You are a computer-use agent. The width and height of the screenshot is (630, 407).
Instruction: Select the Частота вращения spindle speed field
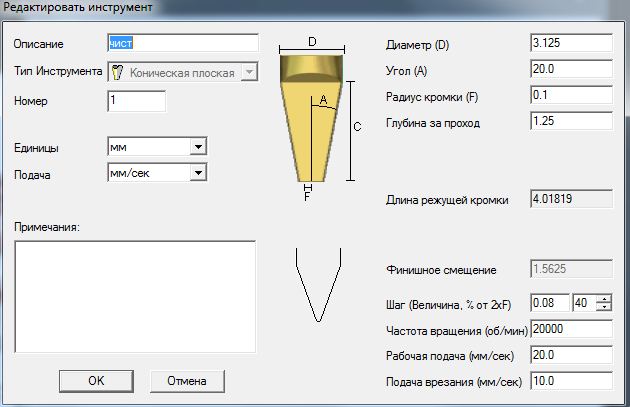point(571,329)
